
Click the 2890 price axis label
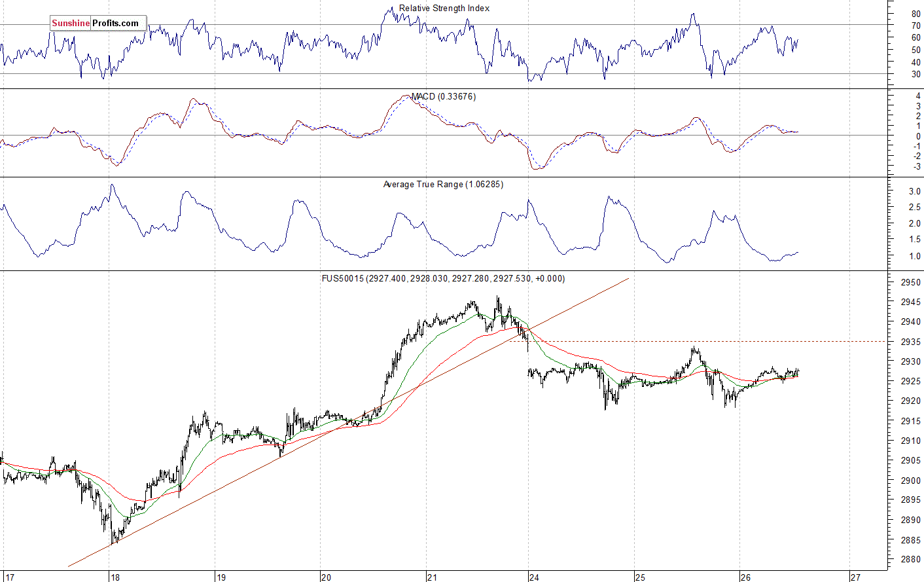pyautogui.click(x=911, y=520)
